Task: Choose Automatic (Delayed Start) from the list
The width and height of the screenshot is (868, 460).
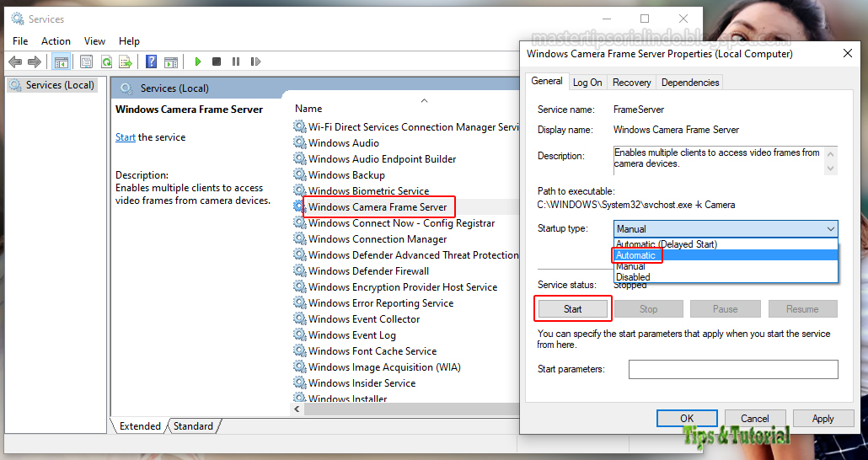Action: (726, 244)
